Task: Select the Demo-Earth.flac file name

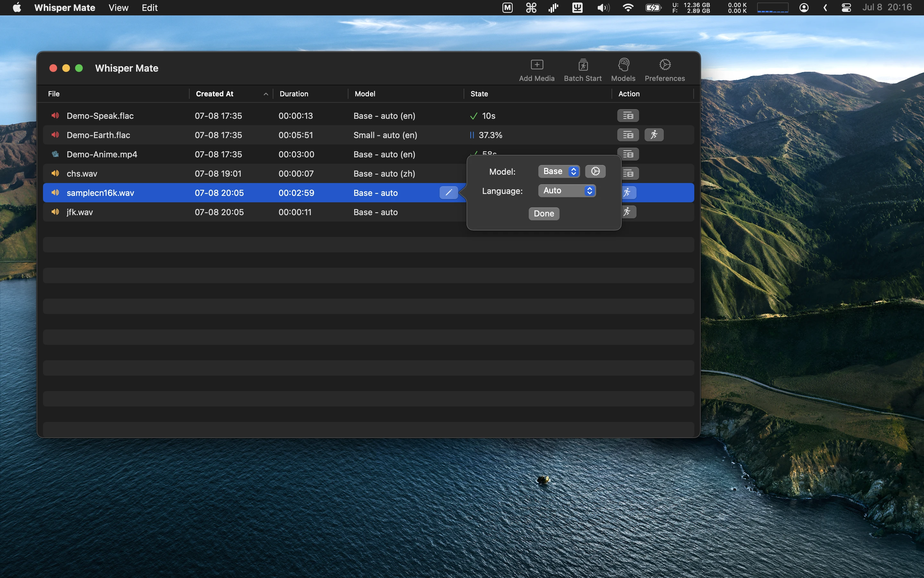Action: click(98, 135)
